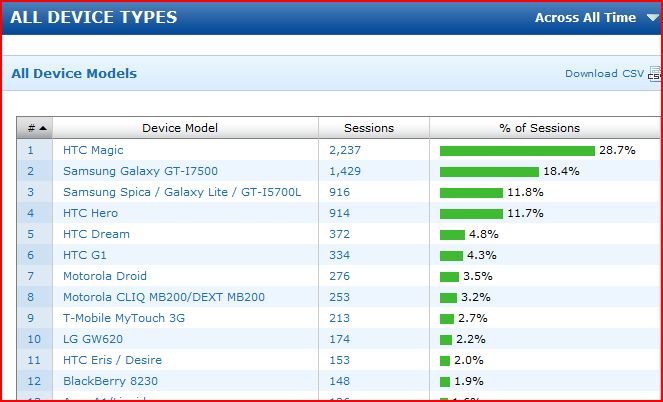This screenshot has width=663, height=402.
Task: Click sessions value 334
Action: click(x=340, y=255)
